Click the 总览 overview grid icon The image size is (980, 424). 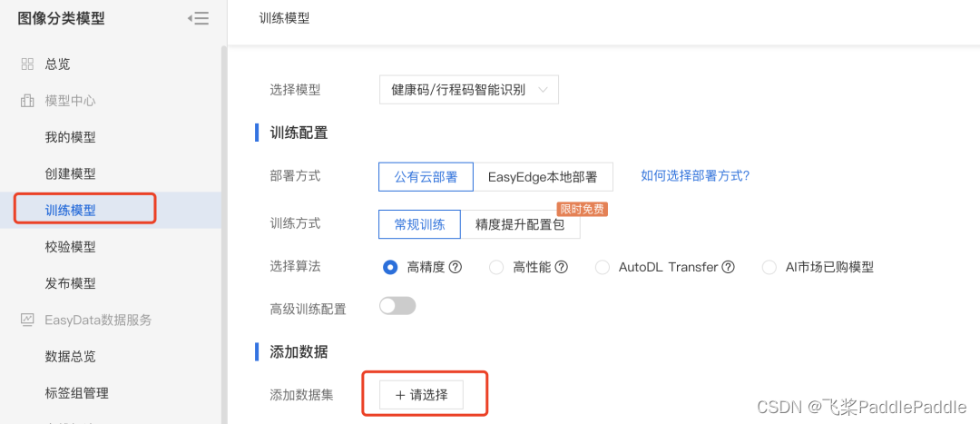pyautogui.click(x=27, y=64)
